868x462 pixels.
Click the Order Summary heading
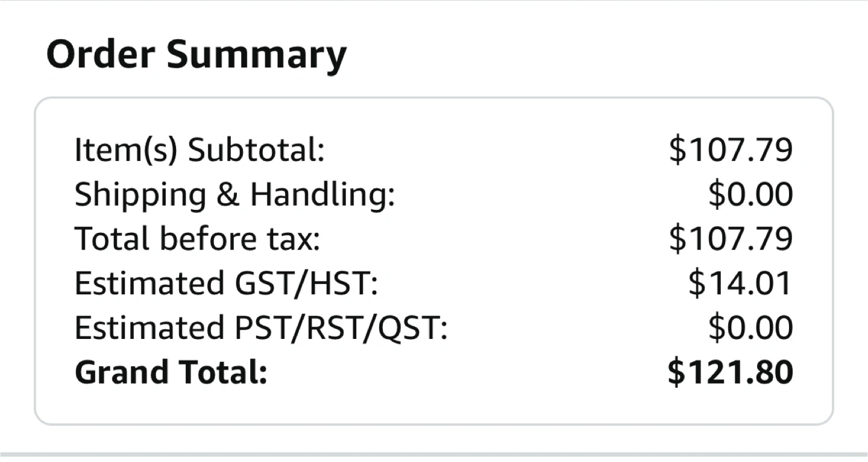point(197,55)
